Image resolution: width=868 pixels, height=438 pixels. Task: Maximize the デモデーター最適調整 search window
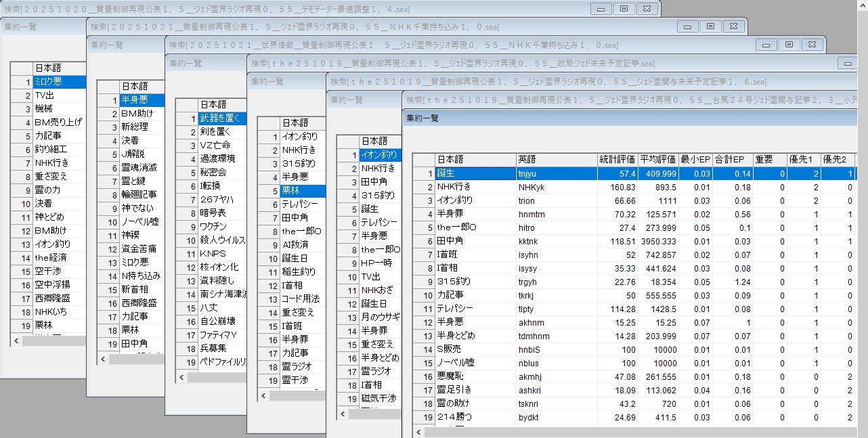(624, 8)
